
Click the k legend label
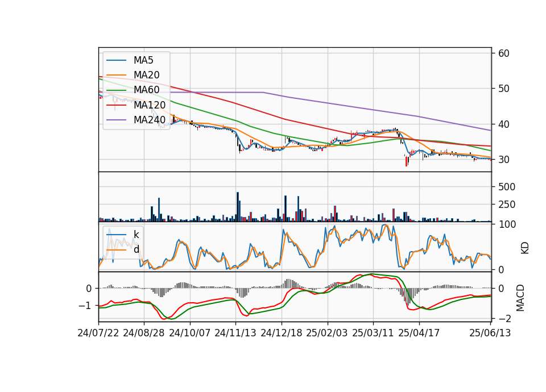(136, 235)
